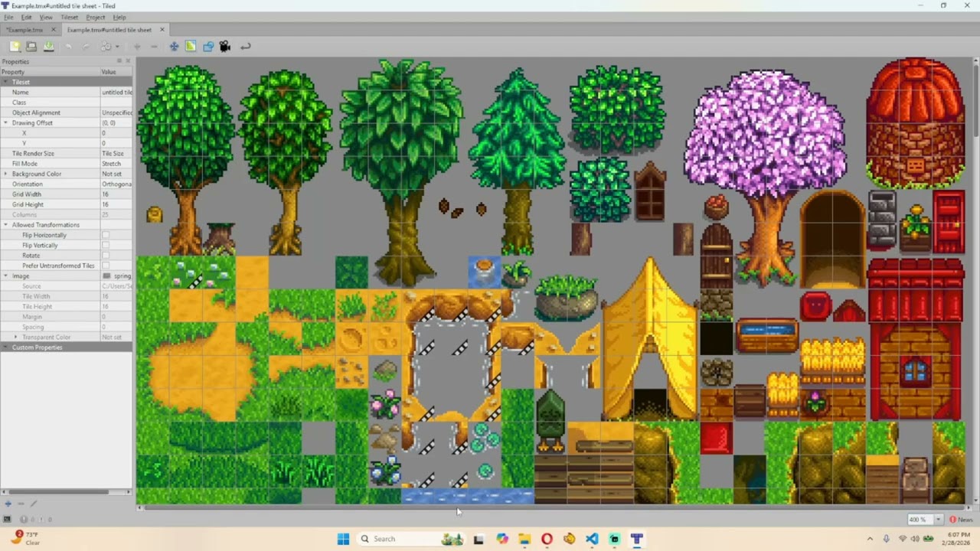Screen dimensions: 980x551
Task: Open the Windows Start menu
Action: 343,539
